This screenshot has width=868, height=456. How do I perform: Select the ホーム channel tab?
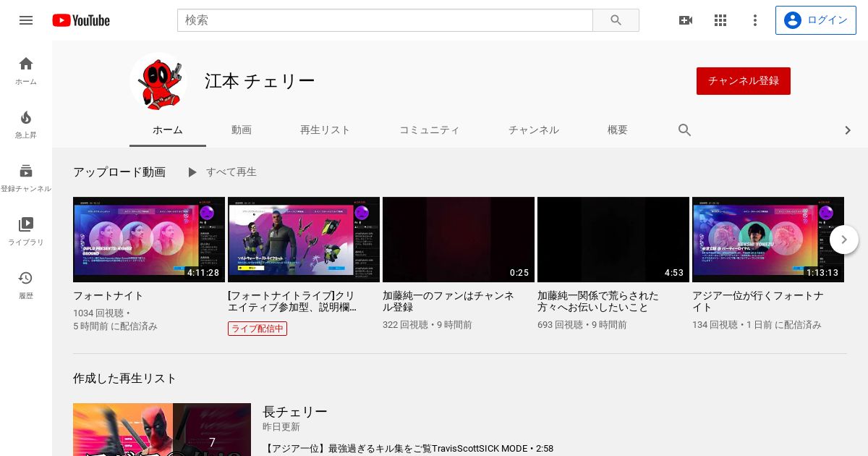pos(168,130)
